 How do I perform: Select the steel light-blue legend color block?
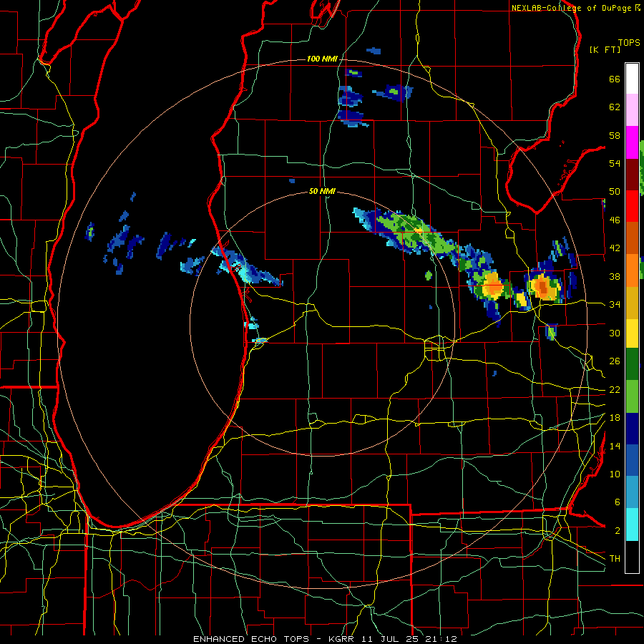(632, 492)
